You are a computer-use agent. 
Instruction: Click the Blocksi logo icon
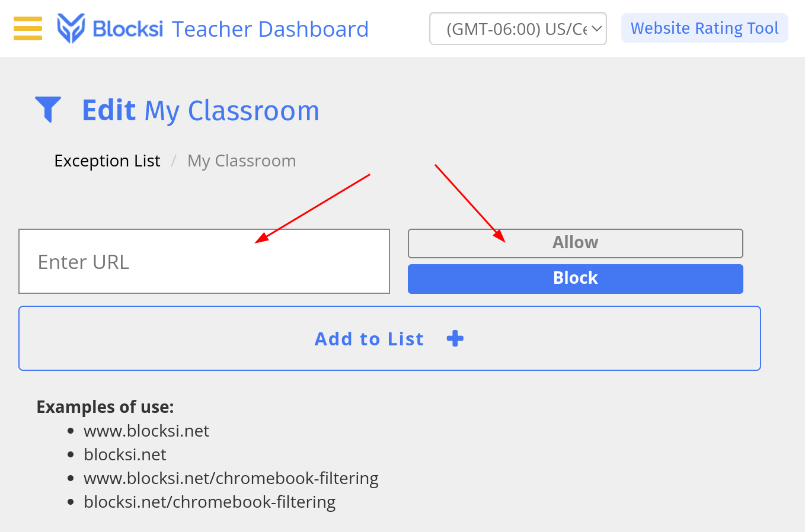(71, 28)
